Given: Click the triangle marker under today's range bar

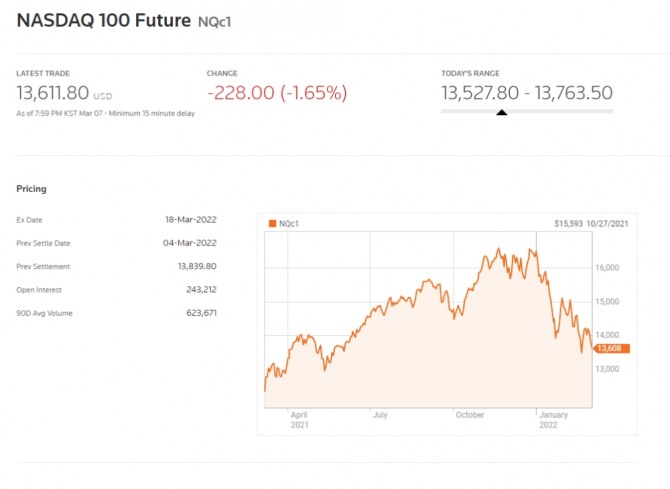Looking at the screenshot, I should point(501,113).
